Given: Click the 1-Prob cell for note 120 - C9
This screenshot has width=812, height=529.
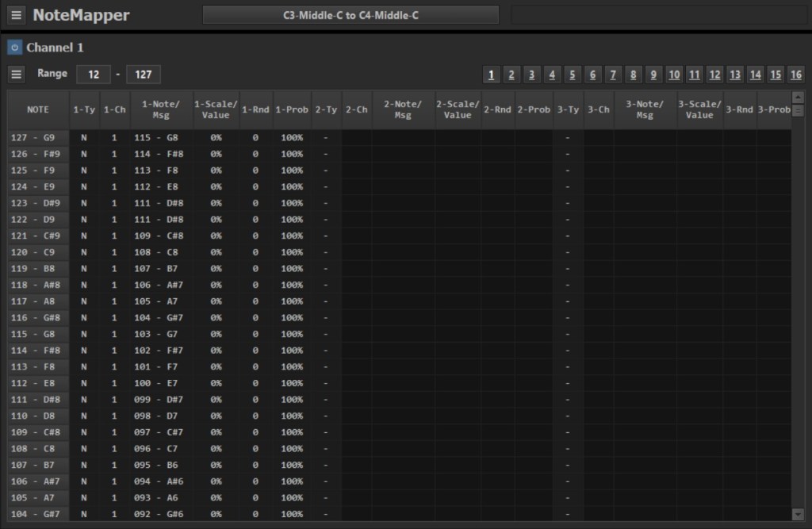Looking at the screenshot, I should (x=291, y=252).
